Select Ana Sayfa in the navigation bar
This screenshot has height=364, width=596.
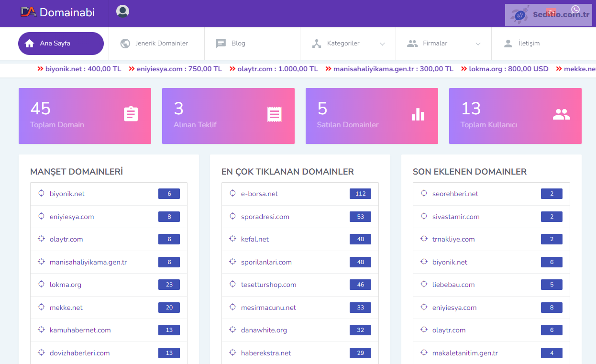click(x=61, y=43)
